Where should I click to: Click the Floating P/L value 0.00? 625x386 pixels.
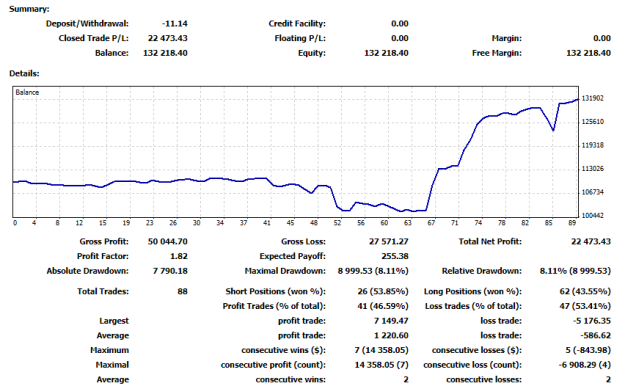pos(400,38)
